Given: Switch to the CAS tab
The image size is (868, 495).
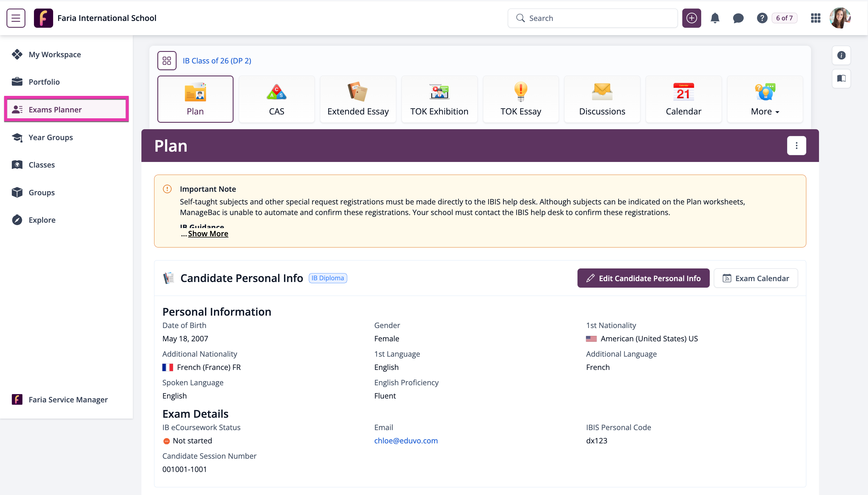Looking at the screenshot, I should [277, 99].
